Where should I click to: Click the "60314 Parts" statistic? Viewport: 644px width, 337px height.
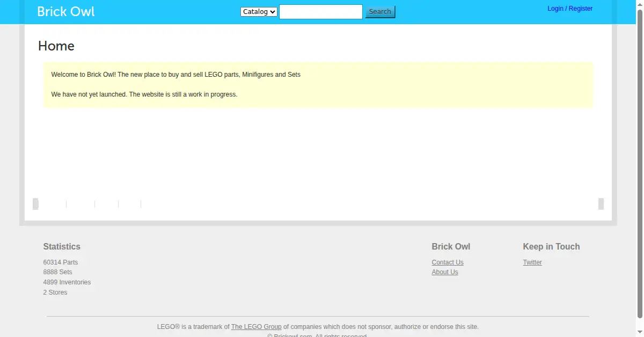coord(61,262)
